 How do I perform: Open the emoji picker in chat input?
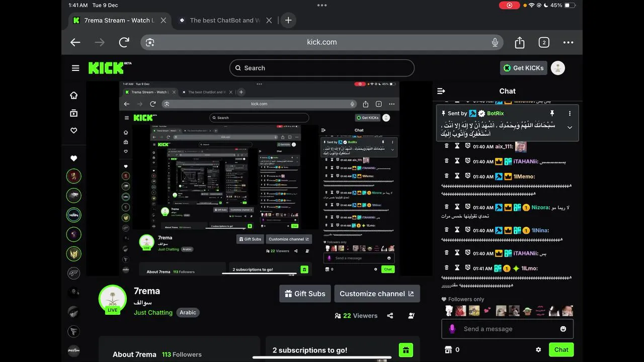point(563,329)
